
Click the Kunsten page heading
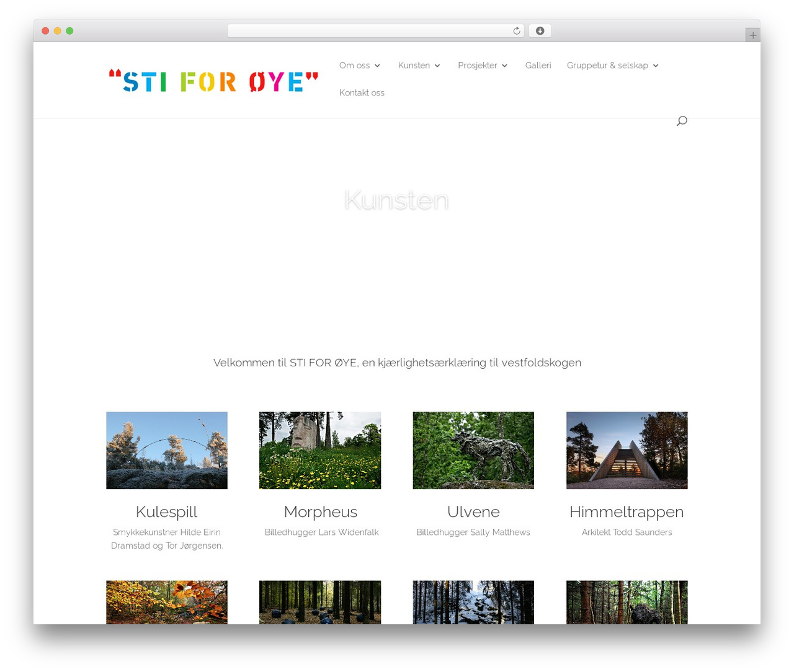(x=396, y=200)
